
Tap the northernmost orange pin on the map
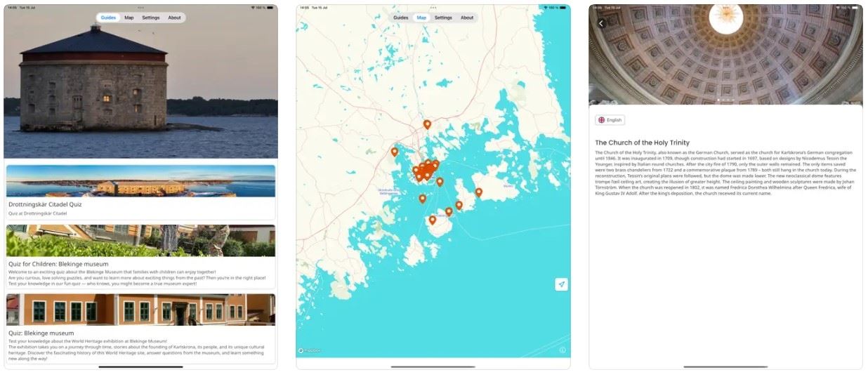pos(427,124)
